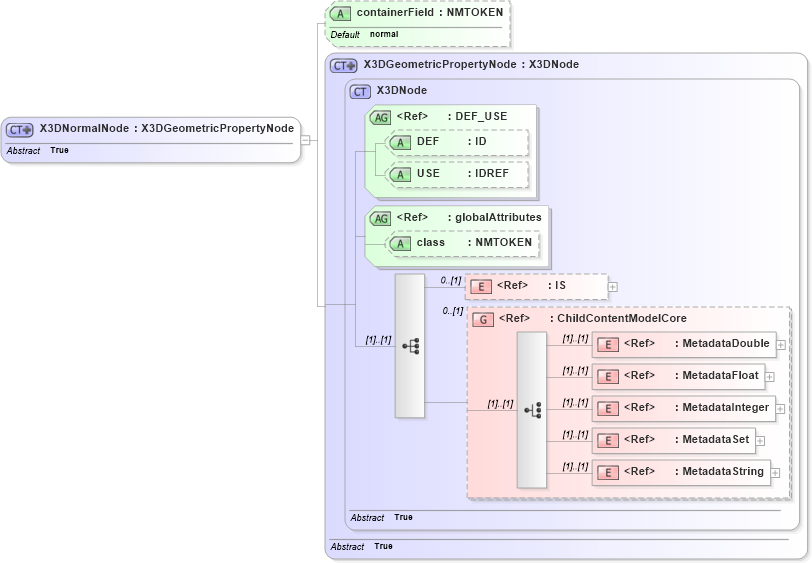Click the AG icon of globalAttributes
812x563 pixels.
[x=381, y=219]
